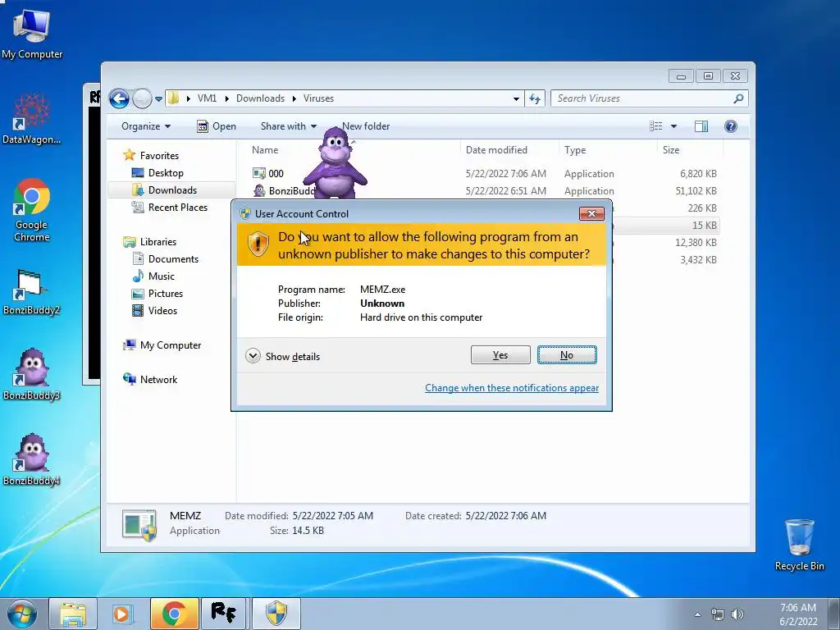Switch to Chrome in the taskbar
Screen dimensions: 840x630
[174, 614]
